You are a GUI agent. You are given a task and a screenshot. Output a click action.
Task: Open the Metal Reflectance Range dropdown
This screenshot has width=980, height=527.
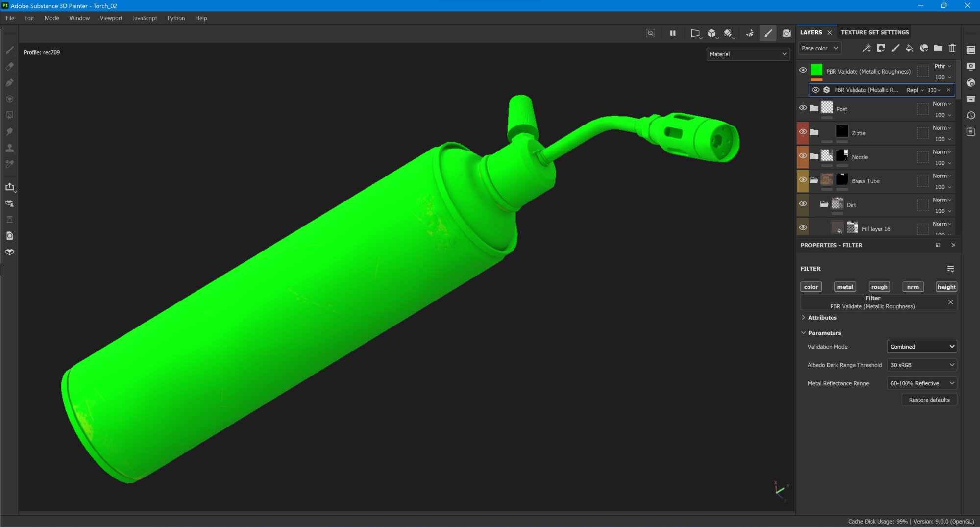pos(921,383)
